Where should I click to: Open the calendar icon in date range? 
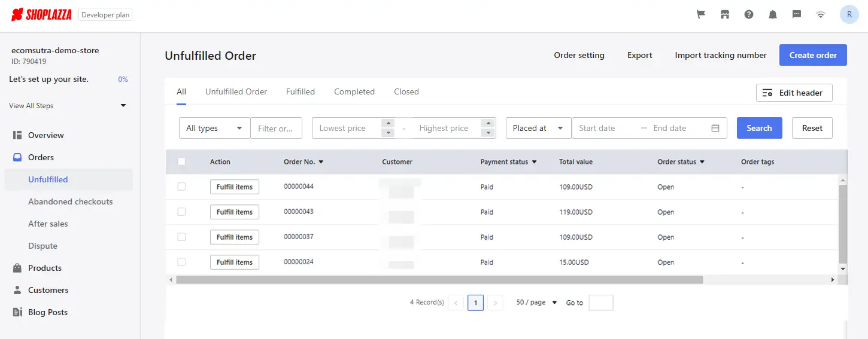coord(715,128)
